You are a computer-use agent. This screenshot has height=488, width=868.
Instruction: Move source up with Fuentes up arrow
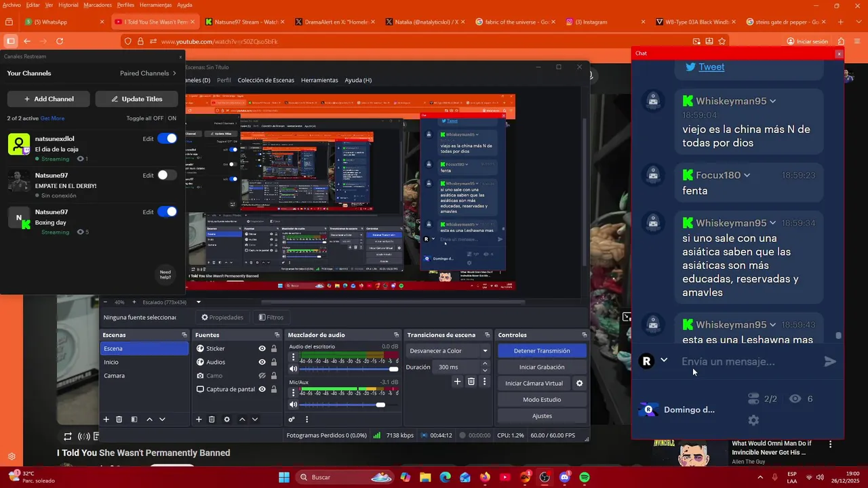click(x=242, y=420)
